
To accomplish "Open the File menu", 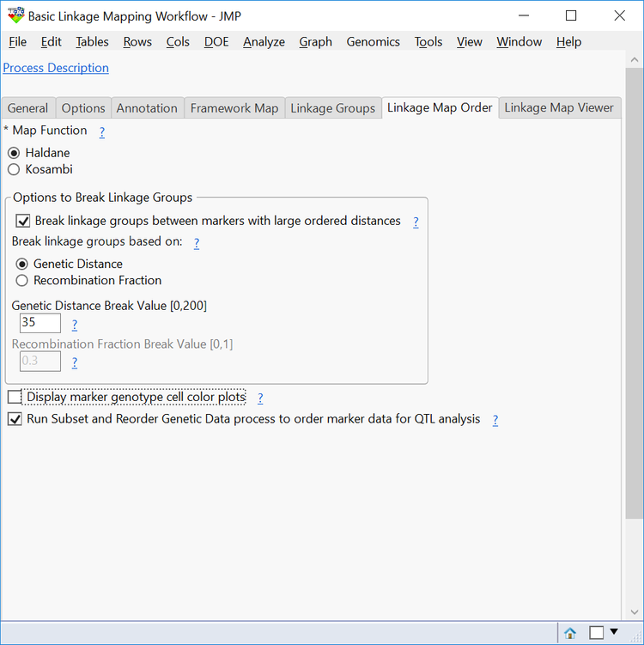I will (18, 42).
